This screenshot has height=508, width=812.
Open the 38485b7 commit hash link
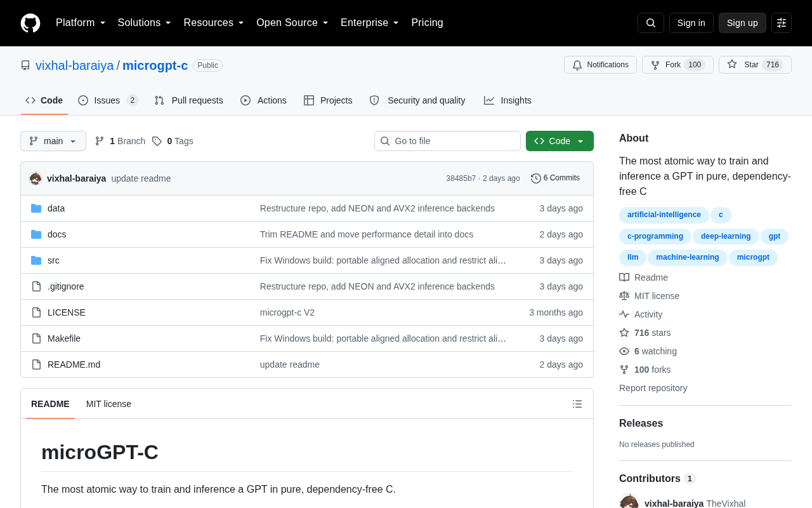tap(461, 178)
